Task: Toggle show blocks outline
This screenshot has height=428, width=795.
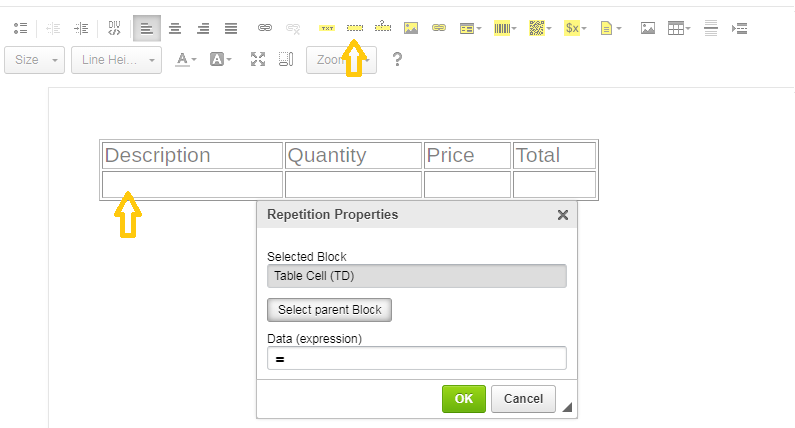Action: coord(286,60)
